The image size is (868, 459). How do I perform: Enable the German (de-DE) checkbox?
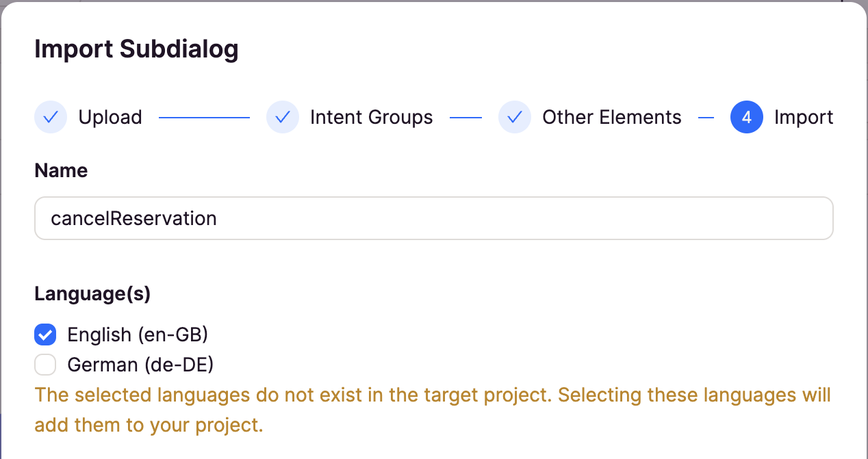pyautogui.click(x=45, y=365)
